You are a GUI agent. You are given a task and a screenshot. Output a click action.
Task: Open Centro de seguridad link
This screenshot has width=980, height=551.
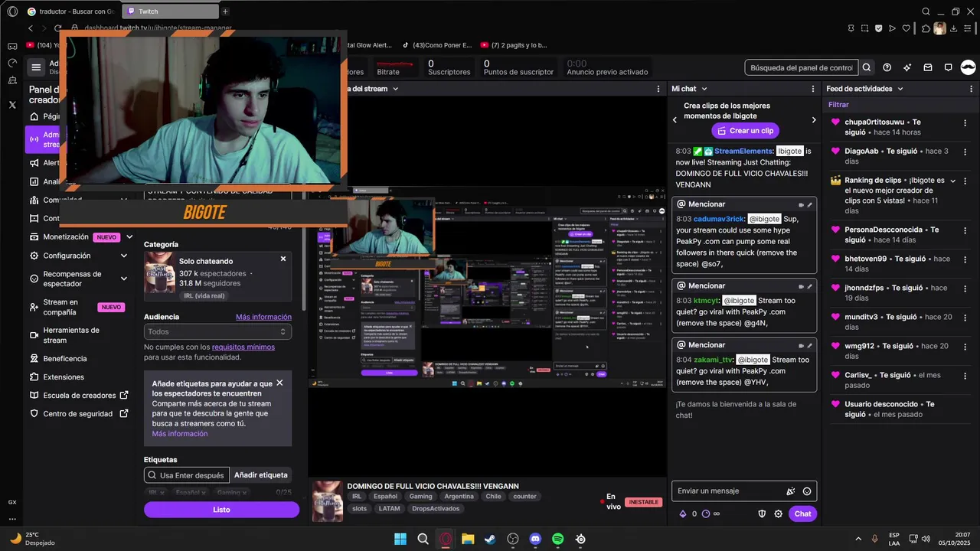tap(78, 414)
